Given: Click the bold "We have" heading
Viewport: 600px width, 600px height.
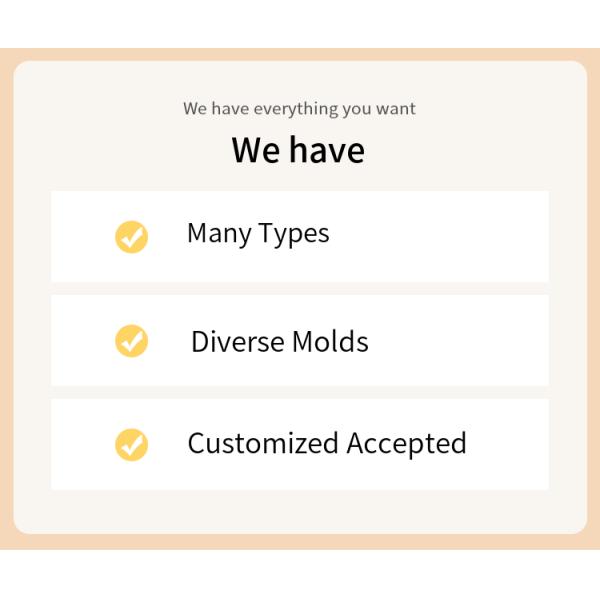Looking at the screenshot, I should tap(298, 151).
